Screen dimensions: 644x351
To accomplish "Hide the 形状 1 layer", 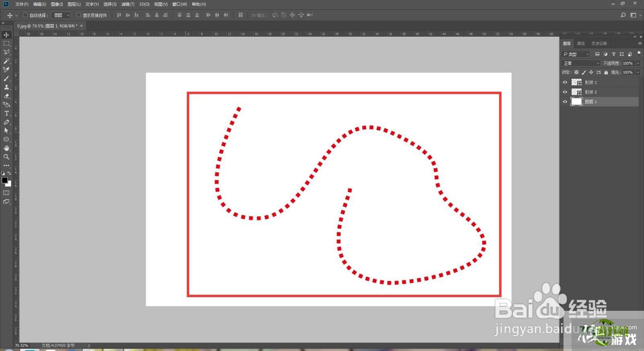I will tap(565, 82).
